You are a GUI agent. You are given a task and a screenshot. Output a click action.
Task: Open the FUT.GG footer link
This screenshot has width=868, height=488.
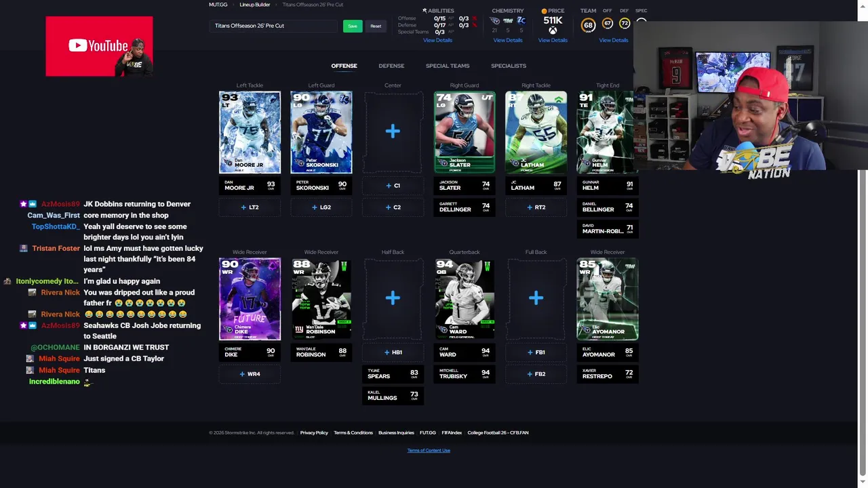point(428,433)
